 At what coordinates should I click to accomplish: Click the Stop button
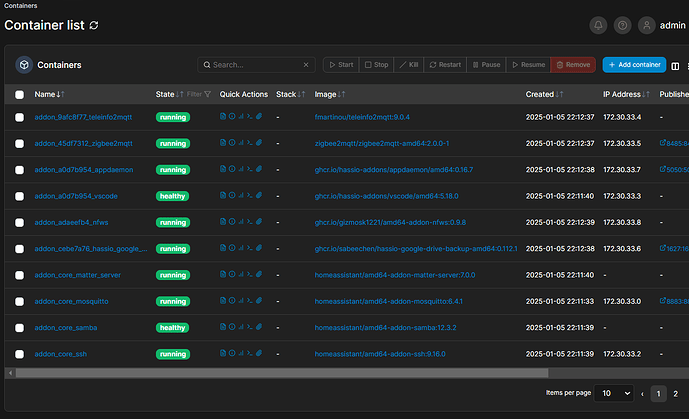pyautogui.click(x=377, y=65)
